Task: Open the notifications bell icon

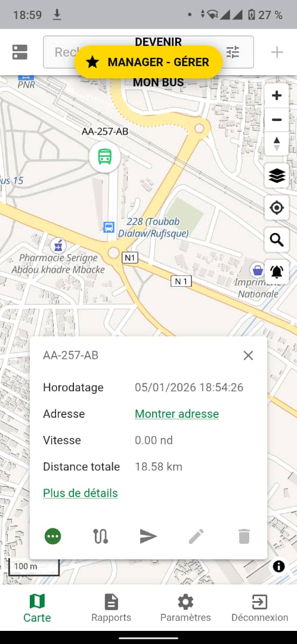Action: [277, 272]
